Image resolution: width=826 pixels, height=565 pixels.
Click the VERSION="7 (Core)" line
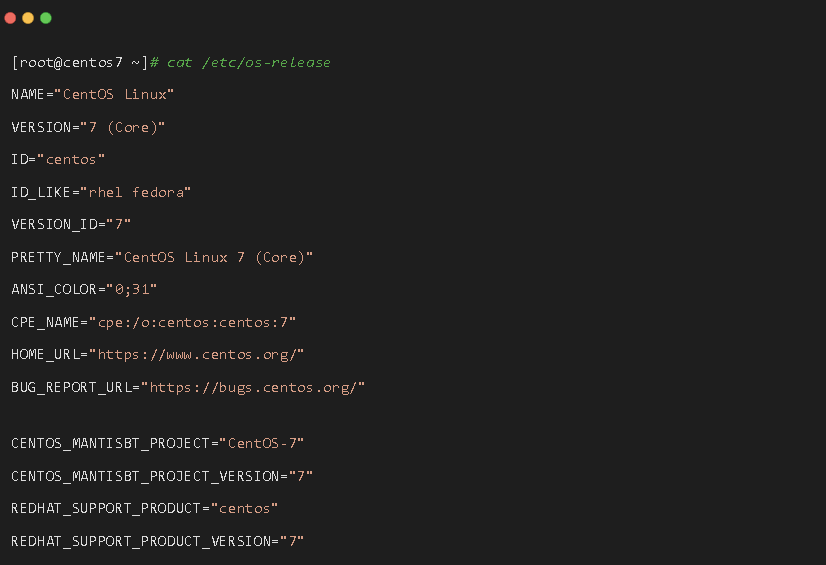(88, 127)
